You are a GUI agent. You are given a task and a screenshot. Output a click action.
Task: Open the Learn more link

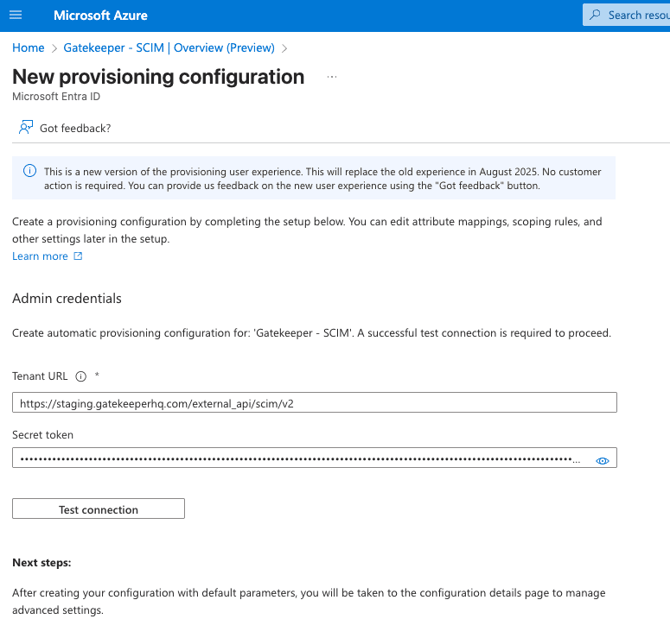[40, 256]
